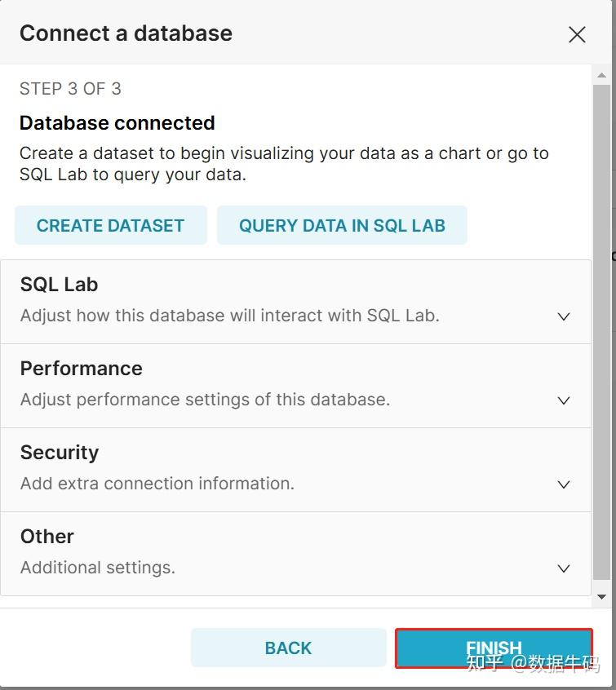Click the scrollbar down arrow
The width and height of the screenshot is (616, 690).
[x=602, y=597]
